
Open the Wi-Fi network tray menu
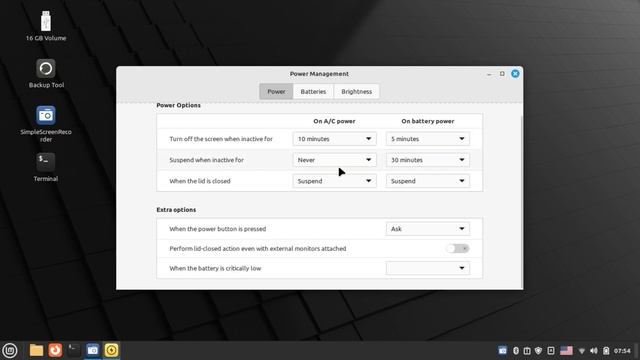[x=582, y=351]
